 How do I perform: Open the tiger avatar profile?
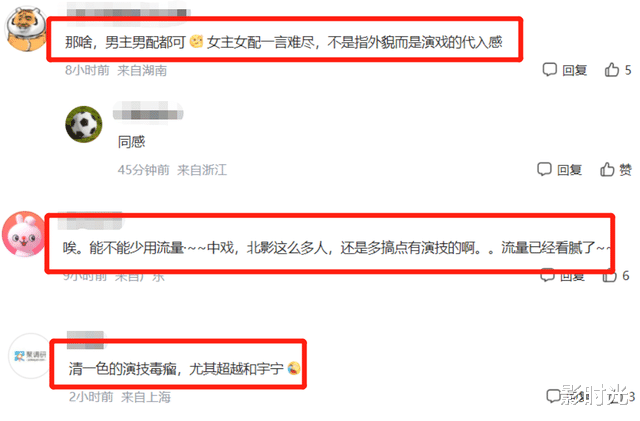[x=26, y=29]
